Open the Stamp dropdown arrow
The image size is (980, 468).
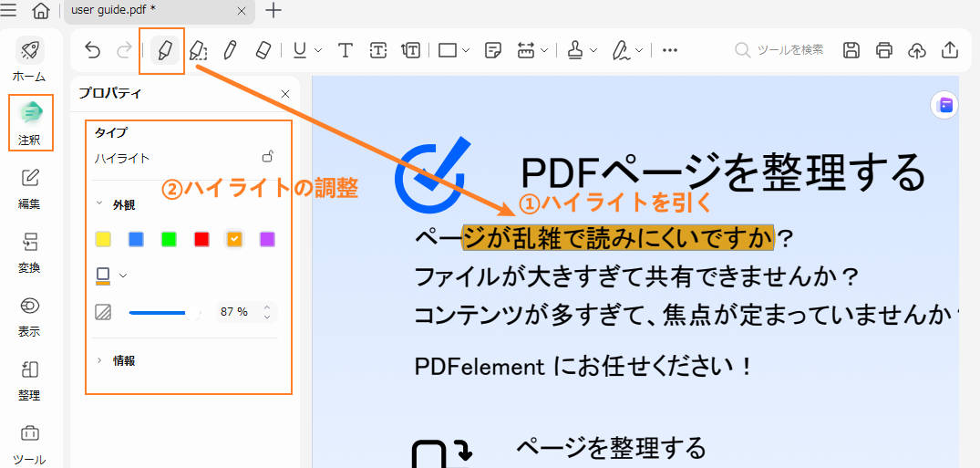coord(593,50)
